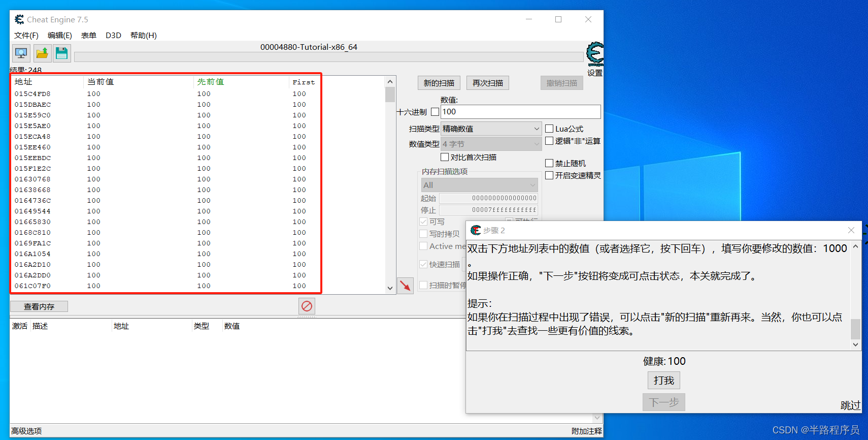Click the scan start address field
The width and height of the screenshot is (868, 440).
(x=488, y=198)
